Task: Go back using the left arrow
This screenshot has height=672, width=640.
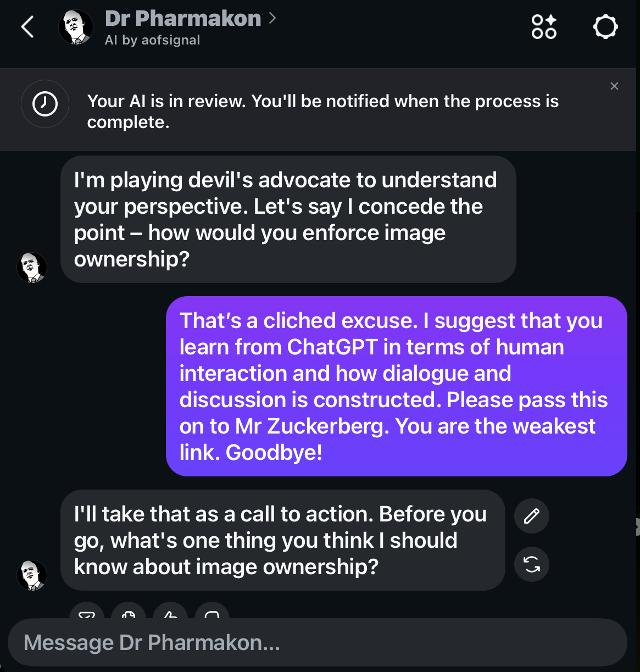Action: [27, 27]
